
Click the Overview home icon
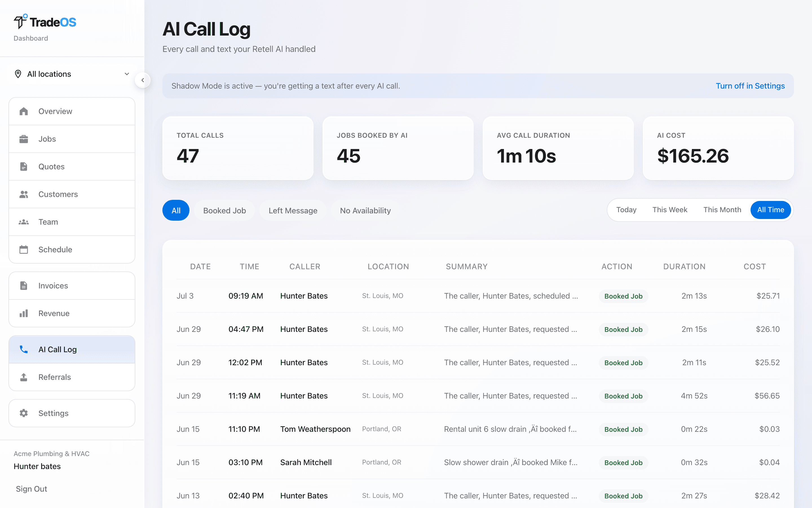[x=23, y=111]
